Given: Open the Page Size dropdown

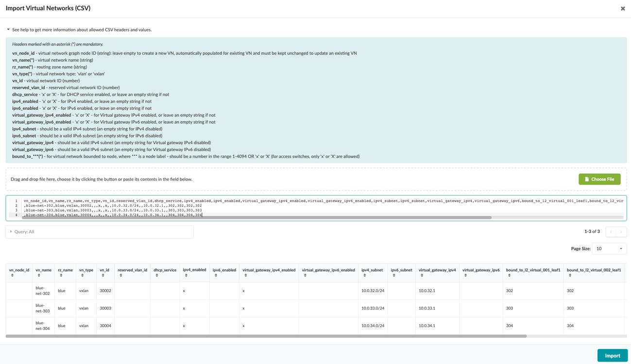Looking at the screenshot, I should click(x=609, y=248).
